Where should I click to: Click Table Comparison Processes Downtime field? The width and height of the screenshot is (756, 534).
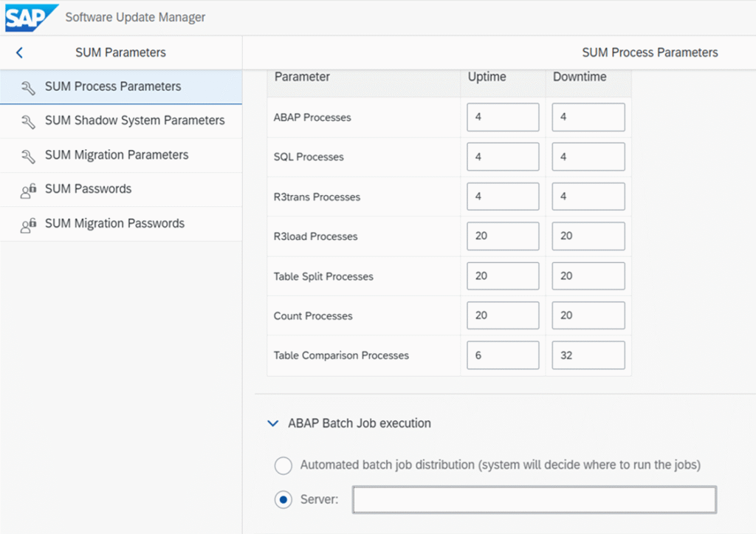[x=588, y=355]
